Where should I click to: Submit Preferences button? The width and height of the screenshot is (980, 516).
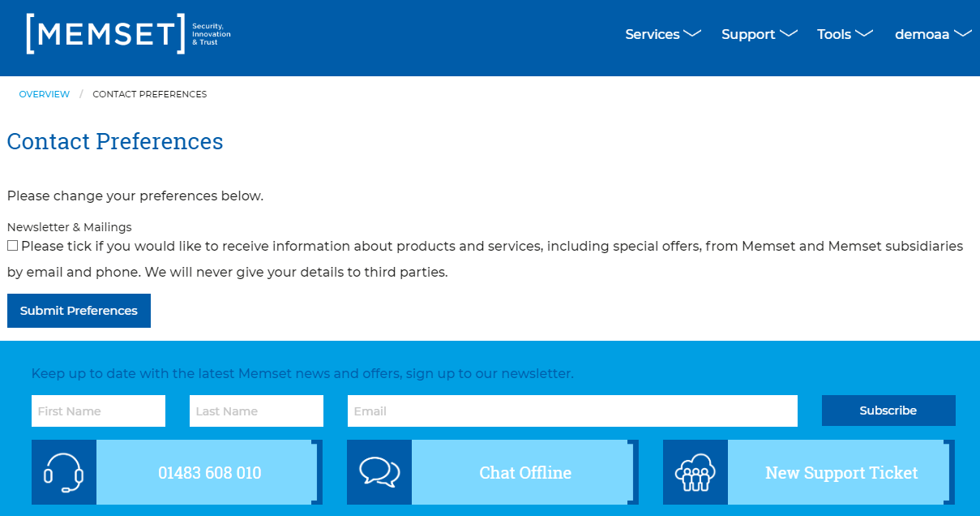pos(79,311)
